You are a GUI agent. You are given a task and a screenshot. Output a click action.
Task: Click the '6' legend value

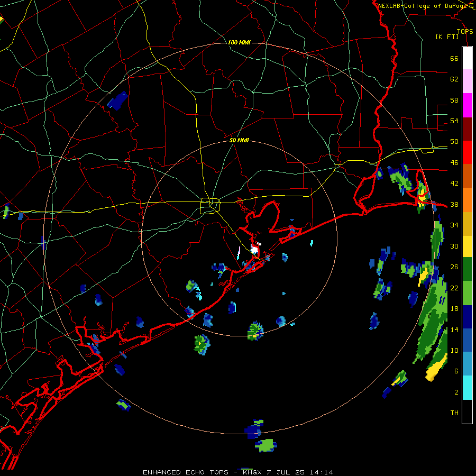pos(456,371)
